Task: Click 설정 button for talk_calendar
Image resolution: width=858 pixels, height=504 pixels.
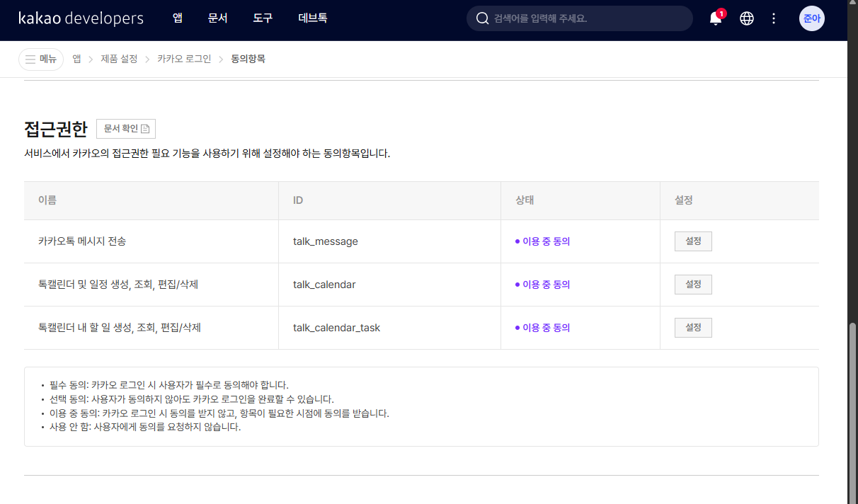Action: click(x=693, y=285)
